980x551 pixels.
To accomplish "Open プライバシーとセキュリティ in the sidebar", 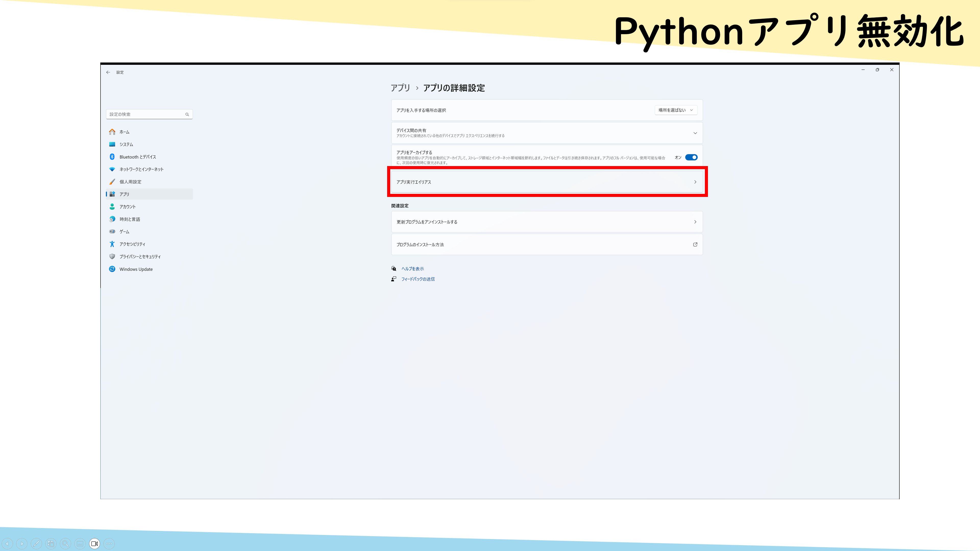I will (x=140, y=257).
